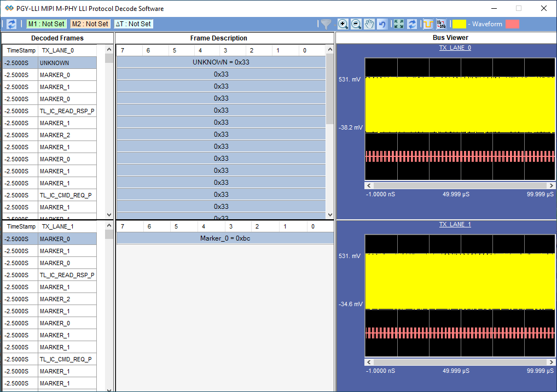The width and height of the screenshot is (557, 392).
Task: Click the undo zoom arrow icon
Action: coord(382,24)
